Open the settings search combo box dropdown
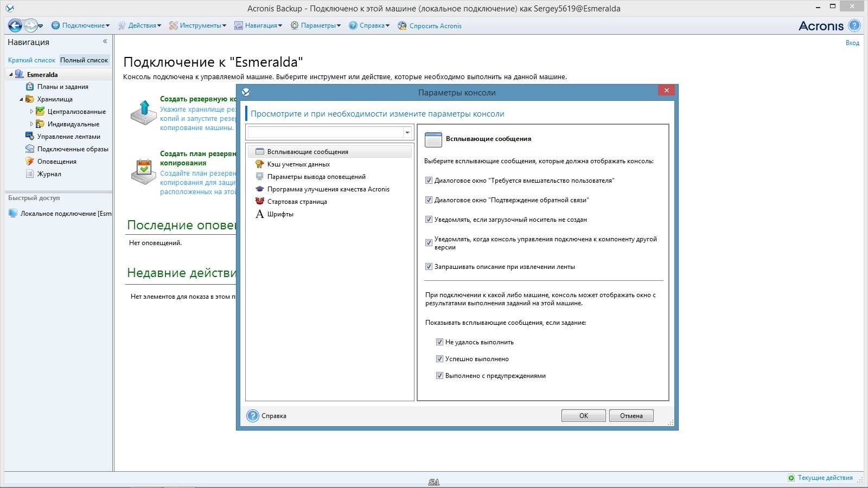Screen dimensions: 868x488 point(407,132)
